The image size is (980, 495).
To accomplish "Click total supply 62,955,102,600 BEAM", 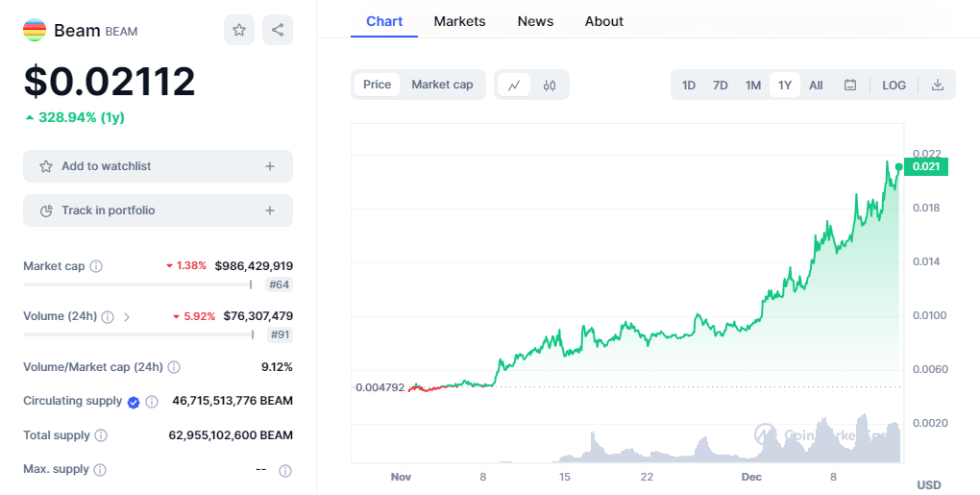I will pyautogui.click(x=231, y=435).
